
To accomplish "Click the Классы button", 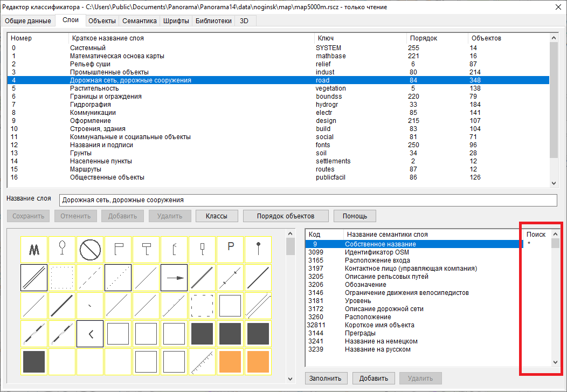I will coord(216,216).
